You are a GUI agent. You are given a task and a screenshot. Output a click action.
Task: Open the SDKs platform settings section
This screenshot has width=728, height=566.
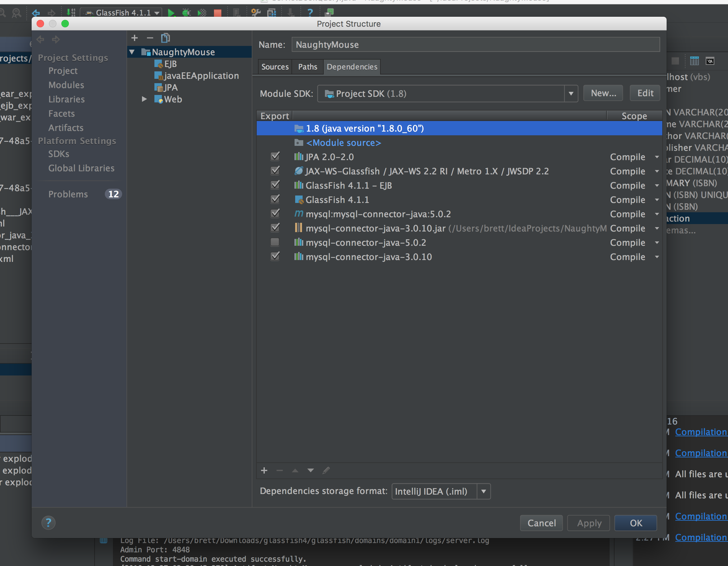59,154
